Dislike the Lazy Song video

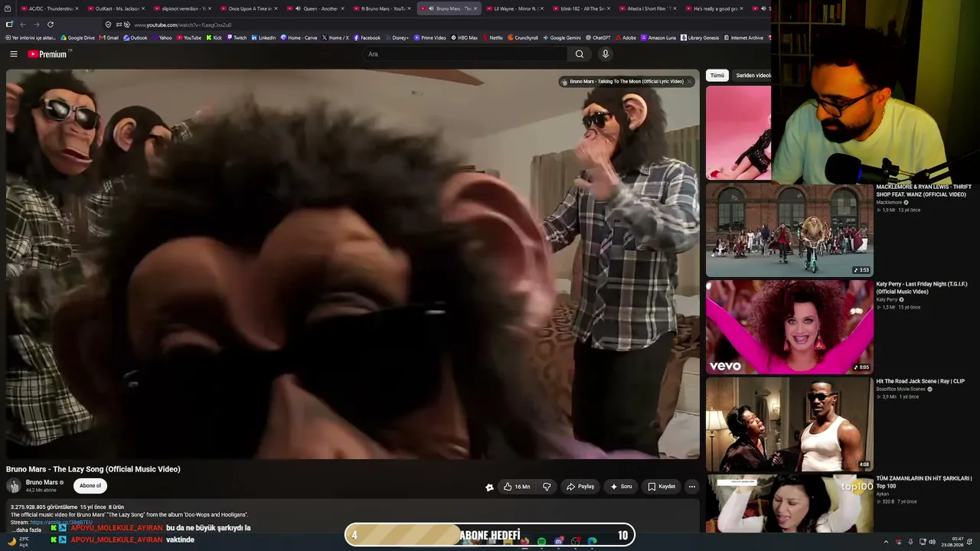click(x=547, y=487)
